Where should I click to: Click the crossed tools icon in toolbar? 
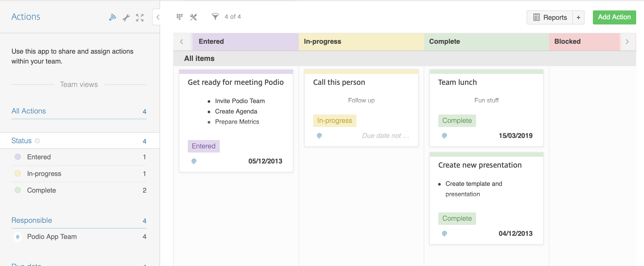[x=193, y=17]
